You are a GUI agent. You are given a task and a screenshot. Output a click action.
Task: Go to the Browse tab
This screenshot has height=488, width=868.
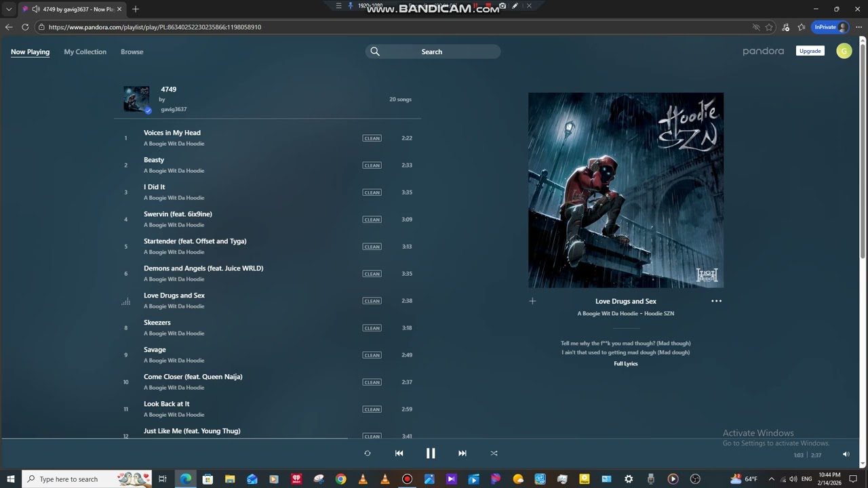[x=132, y=52]
